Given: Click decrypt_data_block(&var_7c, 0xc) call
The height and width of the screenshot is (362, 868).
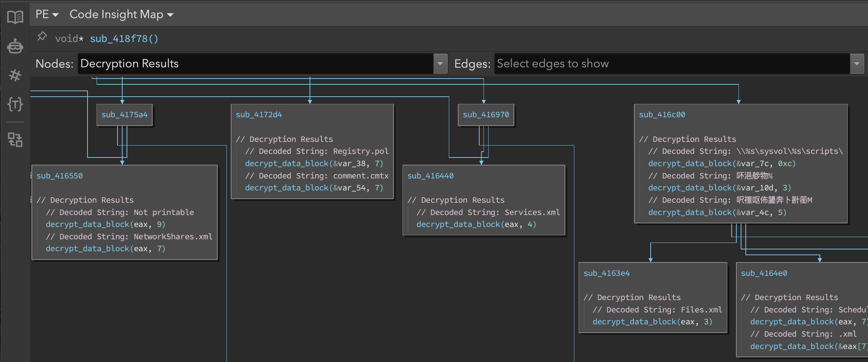Looking at the screenshot, I should click(722, 164).
